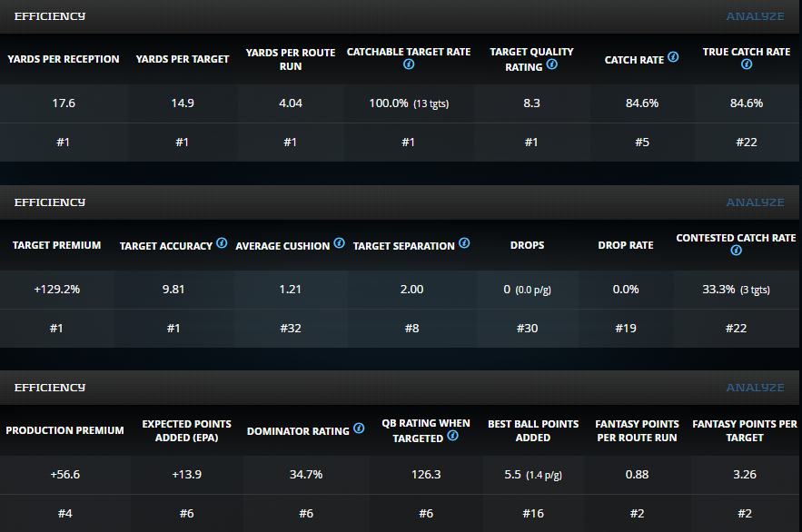Open Average Cushion info icon
Viewport: 802px width, 532px height.
340,243
